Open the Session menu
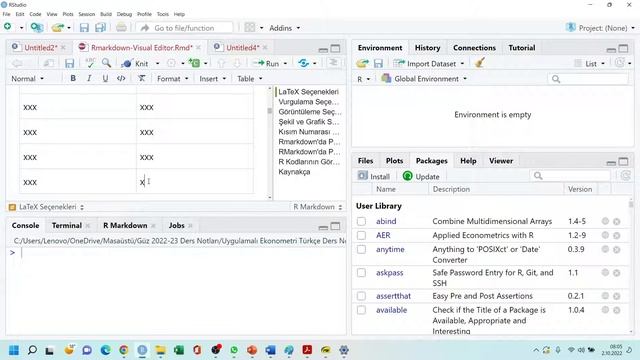The image size is (640, 360). coord(87,14)
